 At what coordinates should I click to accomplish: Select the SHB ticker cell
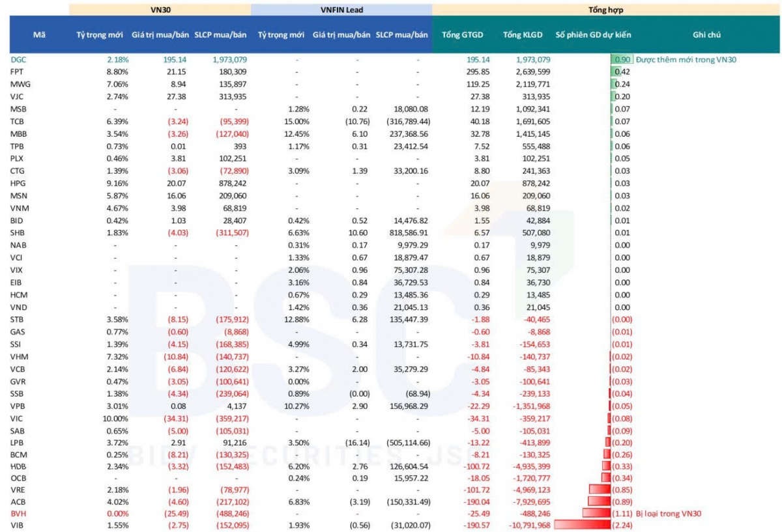[18, 232]
